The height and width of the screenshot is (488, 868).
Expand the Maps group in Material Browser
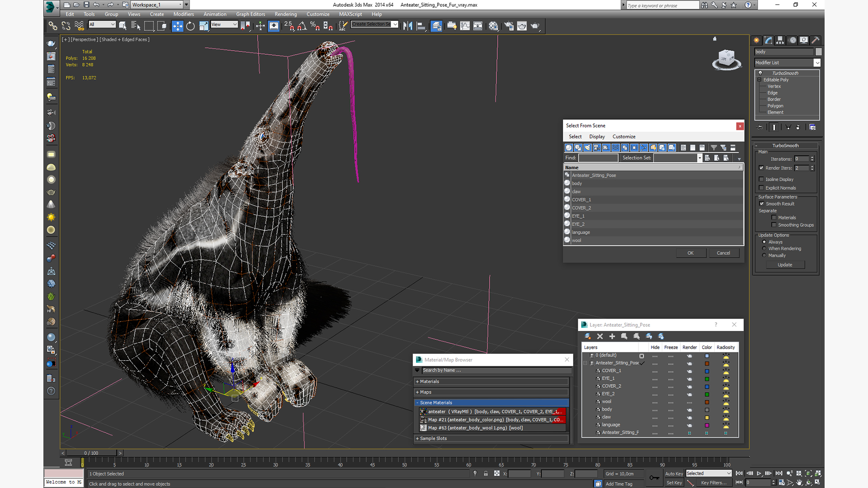click(x=491, y=393)
